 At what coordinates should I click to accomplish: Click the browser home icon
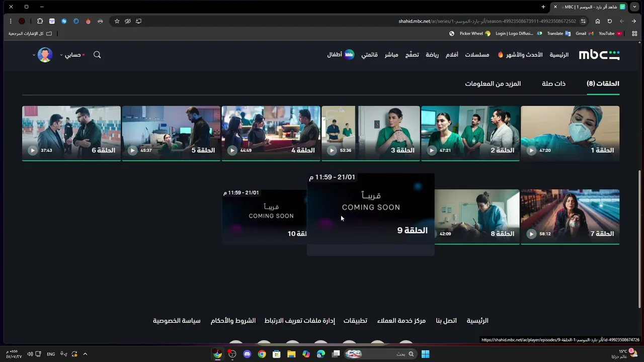(x=598, y=21)
